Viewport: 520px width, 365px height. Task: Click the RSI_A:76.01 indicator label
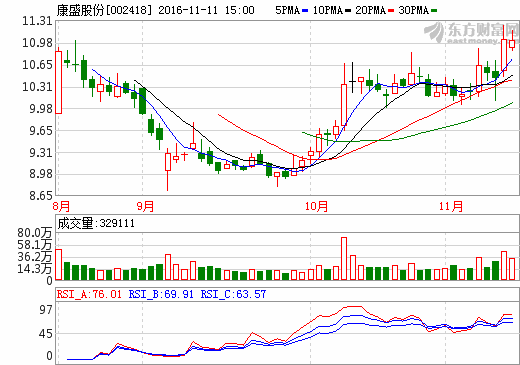pos(89,294)
